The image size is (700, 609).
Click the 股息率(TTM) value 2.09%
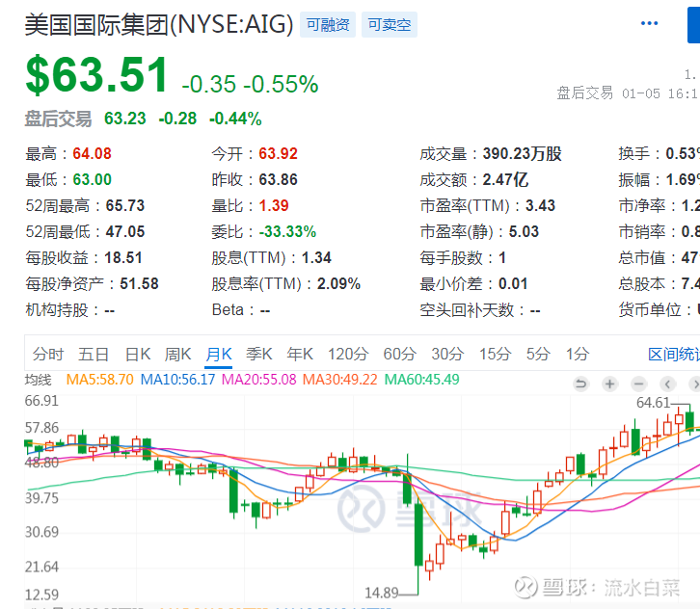[x=338, y=283]
